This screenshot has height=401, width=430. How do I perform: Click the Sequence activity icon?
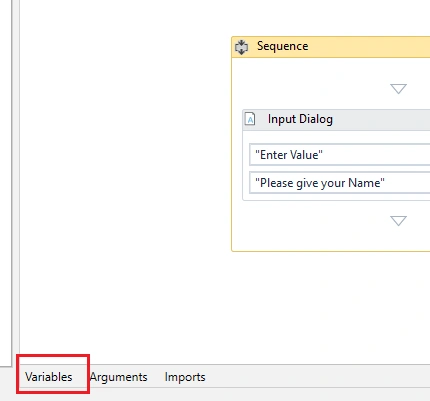(x=241, y=47)
